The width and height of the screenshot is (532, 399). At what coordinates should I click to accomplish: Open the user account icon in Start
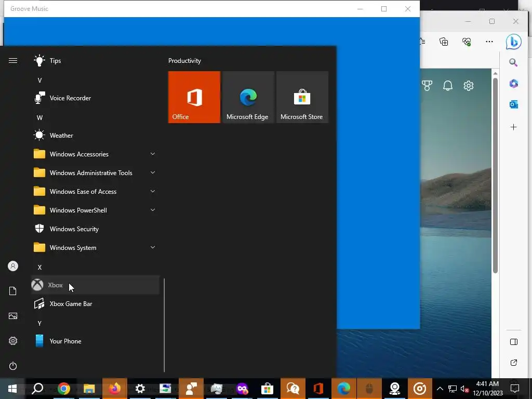click(13, 266)
